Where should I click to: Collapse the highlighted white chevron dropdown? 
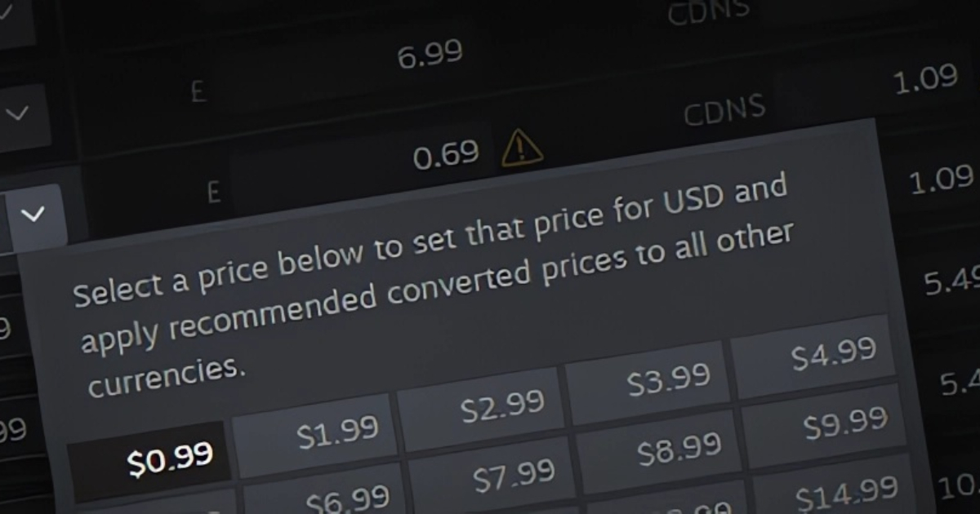point(33,215)
